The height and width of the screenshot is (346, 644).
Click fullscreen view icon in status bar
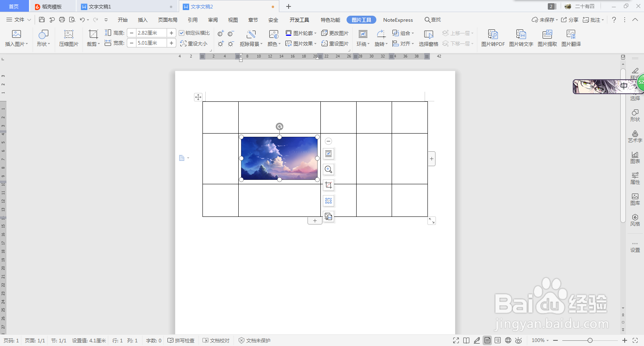point(456,340)
